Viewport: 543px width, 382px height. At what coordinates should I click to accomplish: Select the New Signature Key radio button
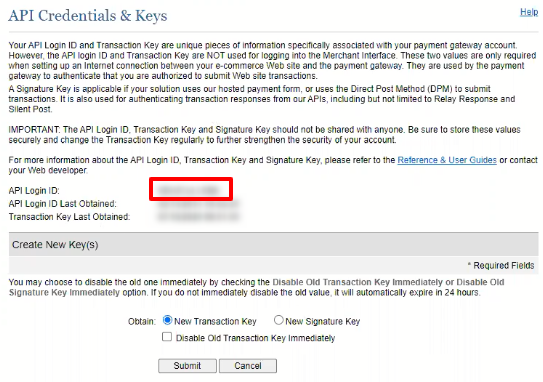click(x=278, y=320)
